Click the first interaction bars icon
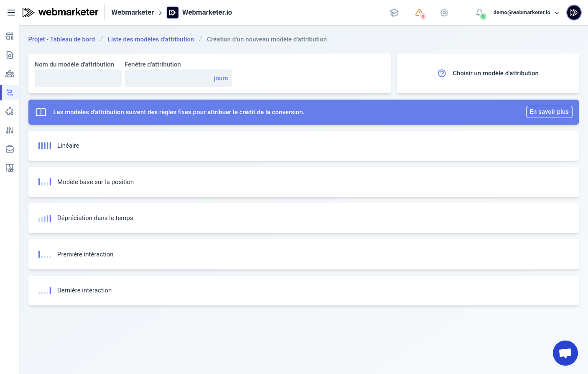588x374 pixels. coord(45,254)
